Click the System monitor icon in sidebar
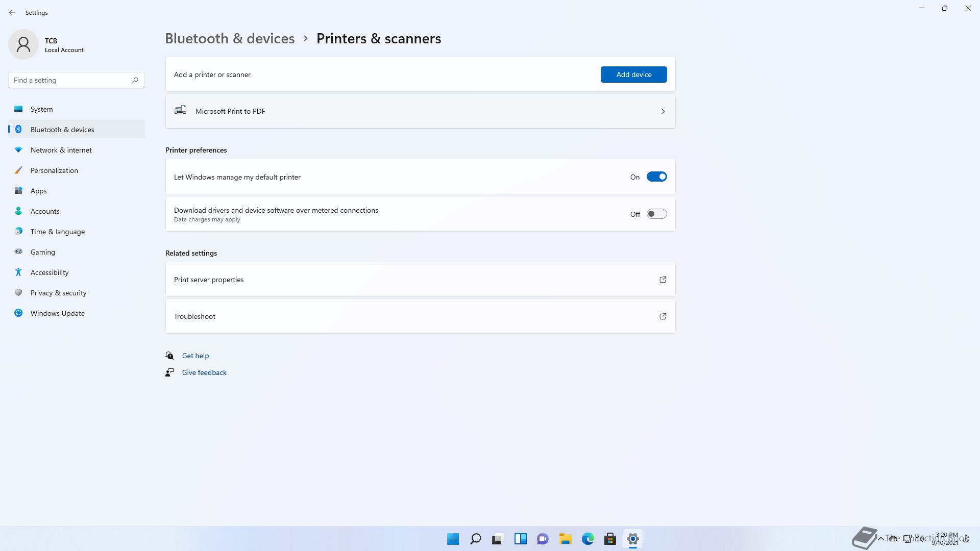The width and height of the screenshot is (980, 551). (x=18, y=109)
